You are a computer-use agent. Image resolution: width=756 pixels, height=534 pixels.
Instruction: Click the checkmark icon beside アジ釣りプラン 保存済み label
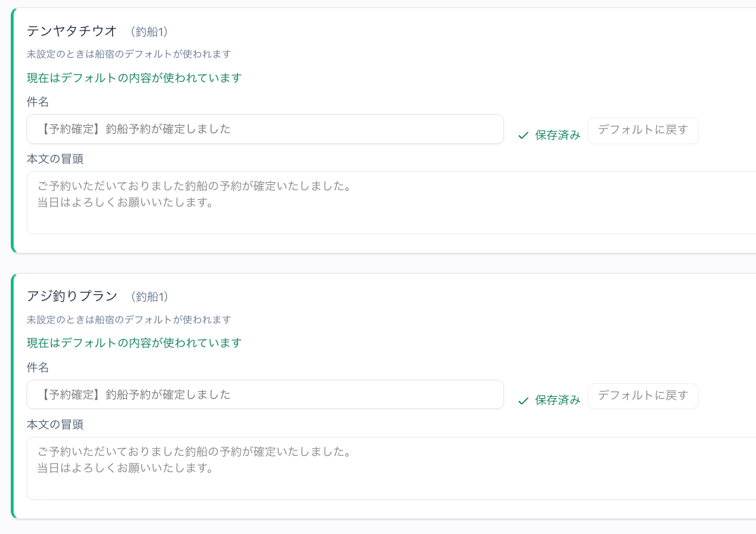click(523, 400)
